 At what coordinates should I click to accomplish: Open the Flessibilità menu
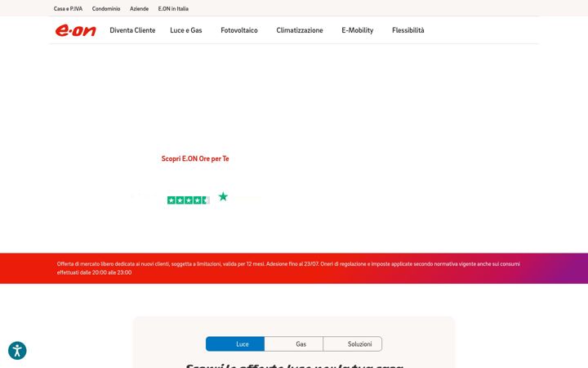(408, 30)
